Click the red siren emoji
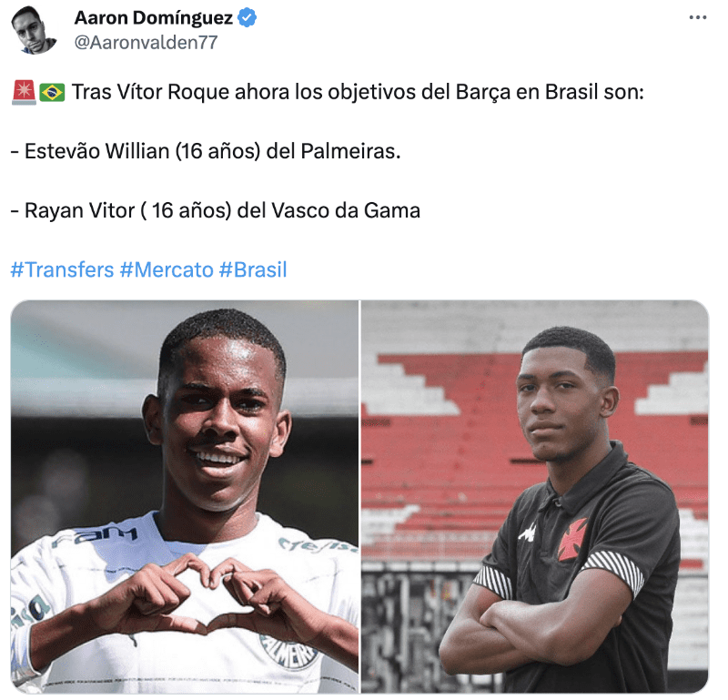 pos(24,92)
